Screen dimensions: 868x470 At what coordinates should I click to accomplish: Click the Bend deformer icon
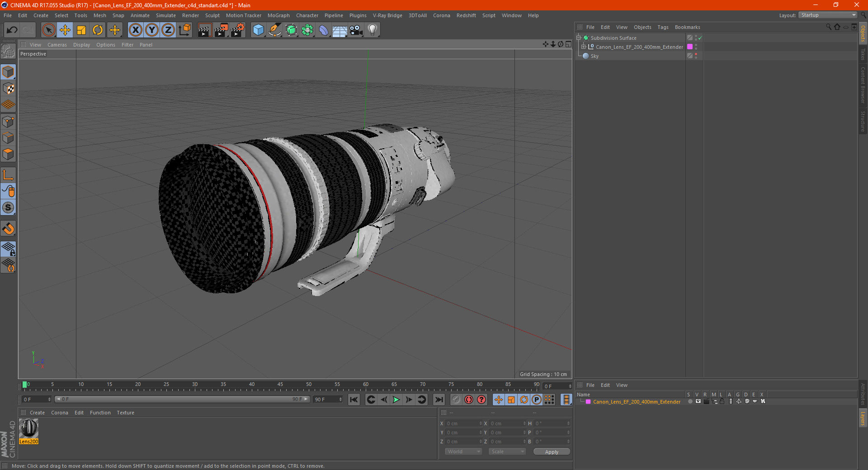324,30
